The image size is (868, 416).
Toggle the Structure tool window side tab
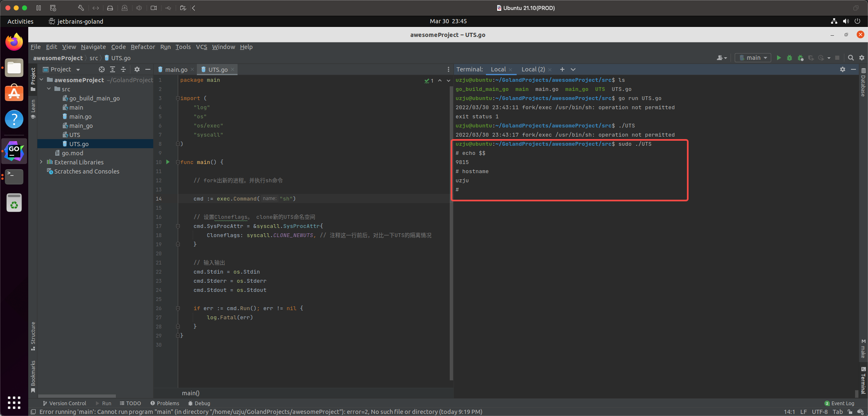coord(33,336)
